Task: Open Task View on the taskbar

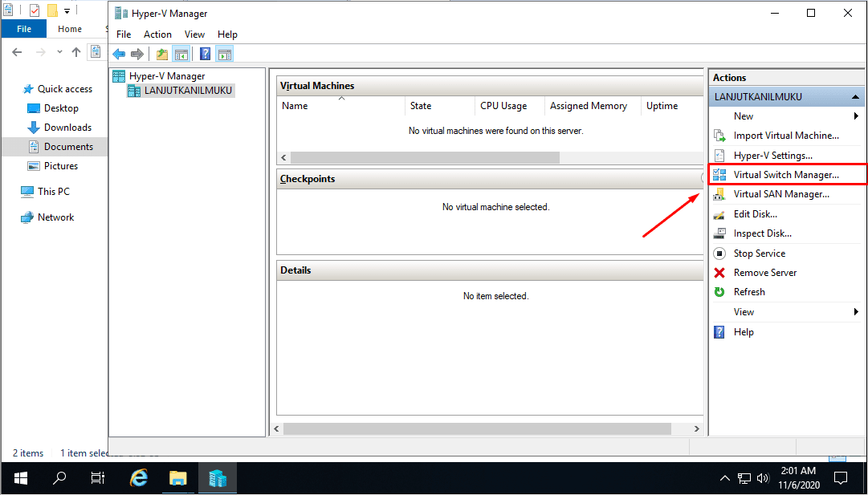Action: coord(98,478)
